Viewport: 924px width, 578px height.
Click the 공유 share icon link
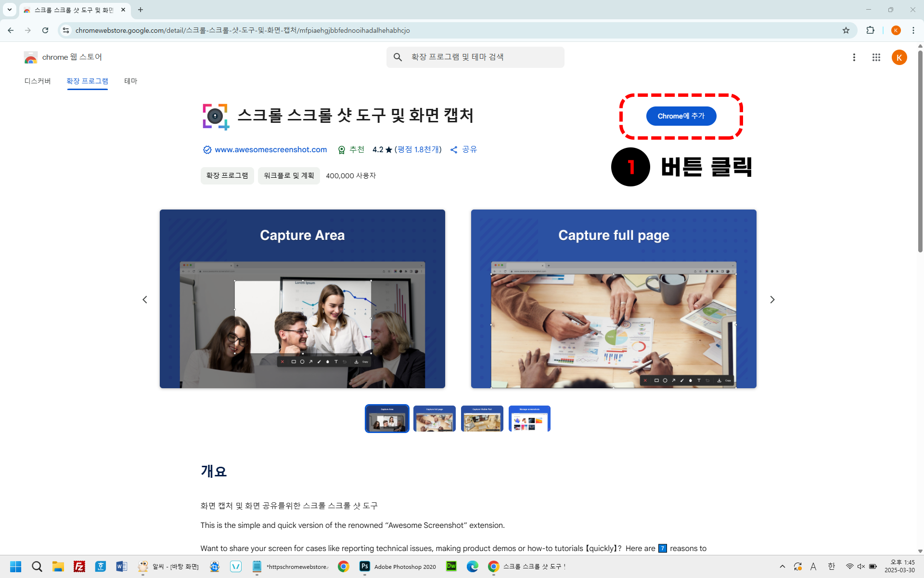point(464,150)
